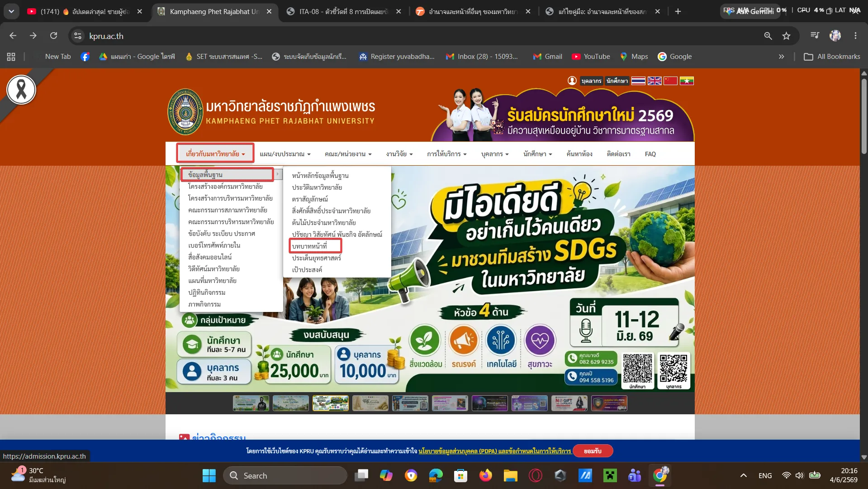The image size is (868, 489).
Task: Select the last slider thumbnail
Action: coord(609,403)
